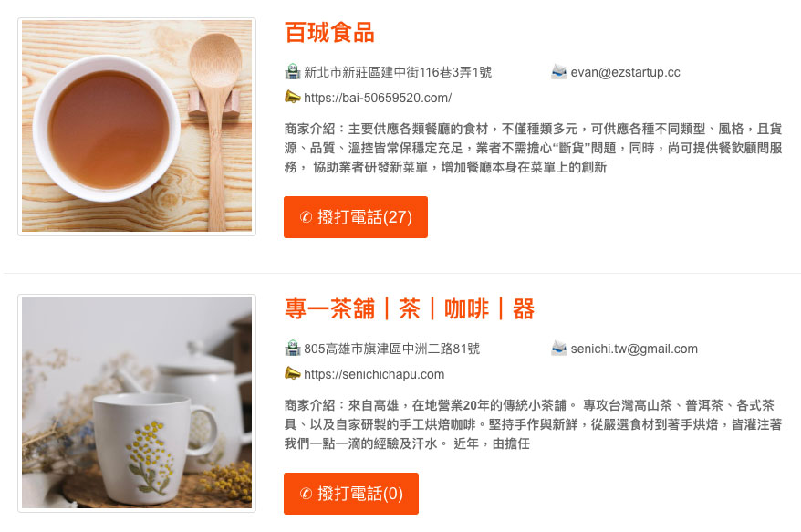The height and width of the screenshot is (532, 801).
Task: Open the white mug and teapot thumbnail
Action: coord(137,403)
